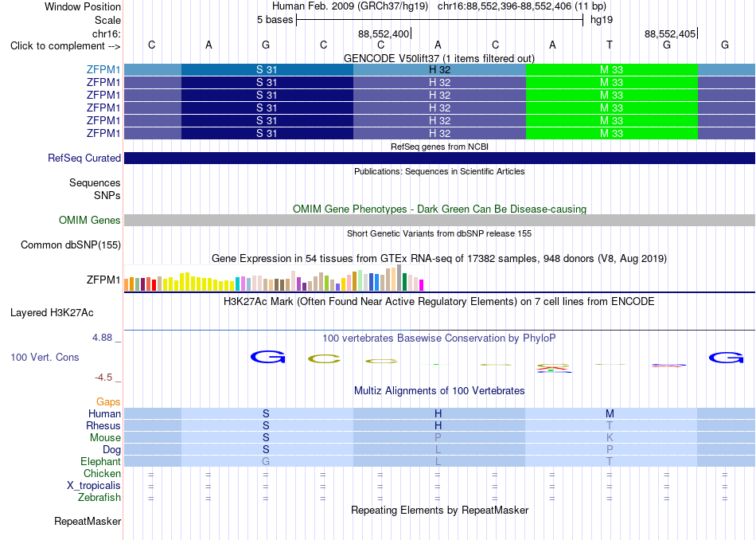Click 'Repeating Elements by RepeatMasker' title

pos(439,510)
